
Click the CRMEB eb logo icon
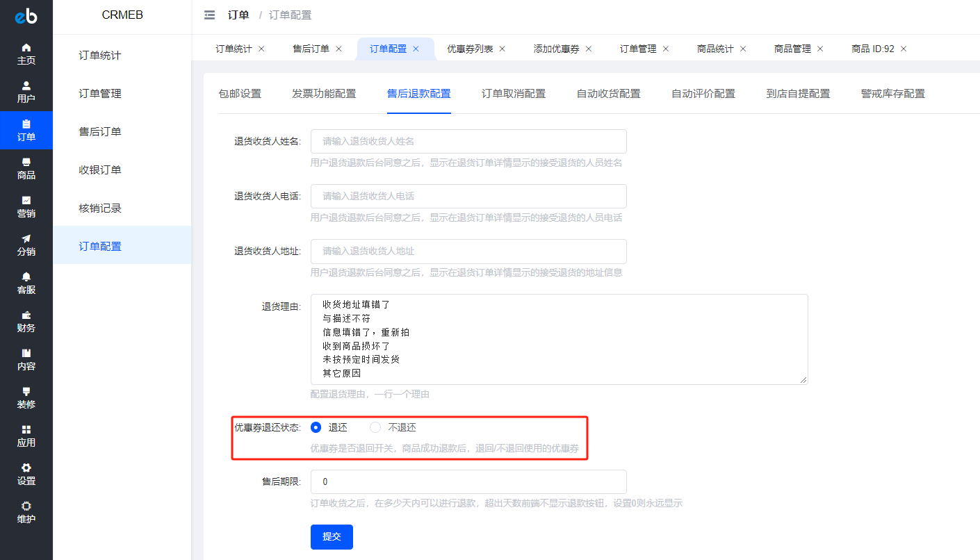[x=26, y=16]
